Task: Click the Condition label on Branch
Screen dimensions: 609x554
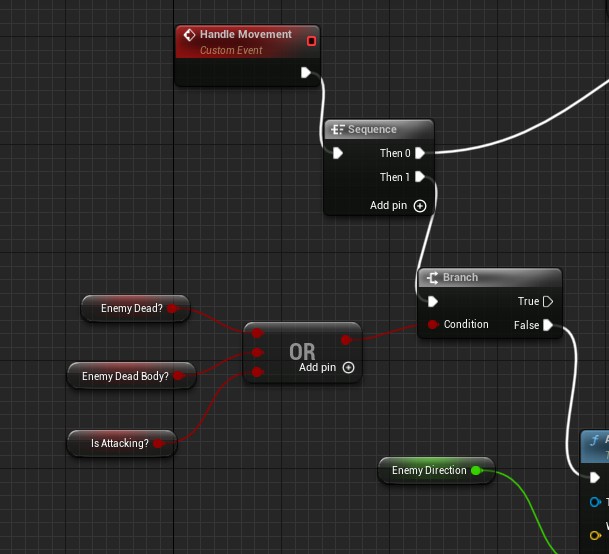Action: click(466, 324)
